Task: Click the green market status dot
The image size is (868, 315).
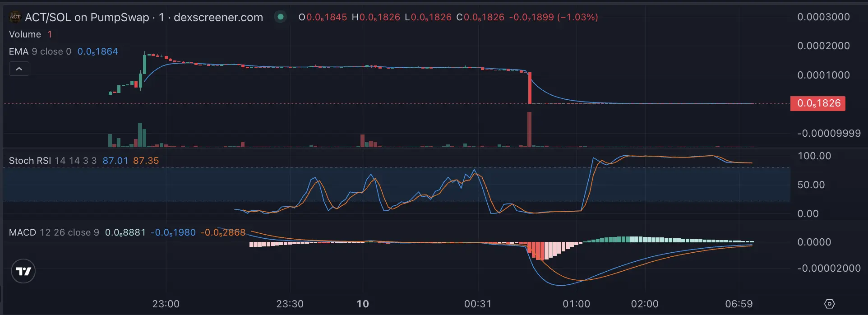Action: [280, 17]
